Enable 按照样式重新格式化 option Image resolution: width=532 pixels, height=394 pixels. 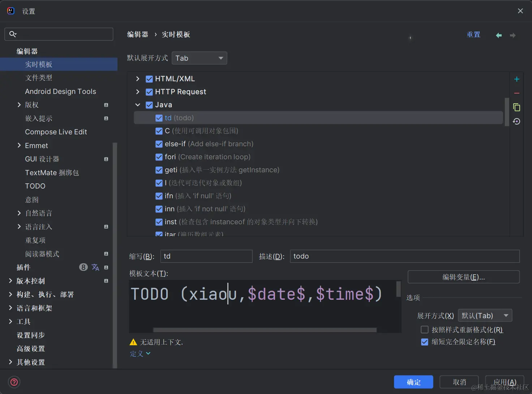click(x=425, y=329)
